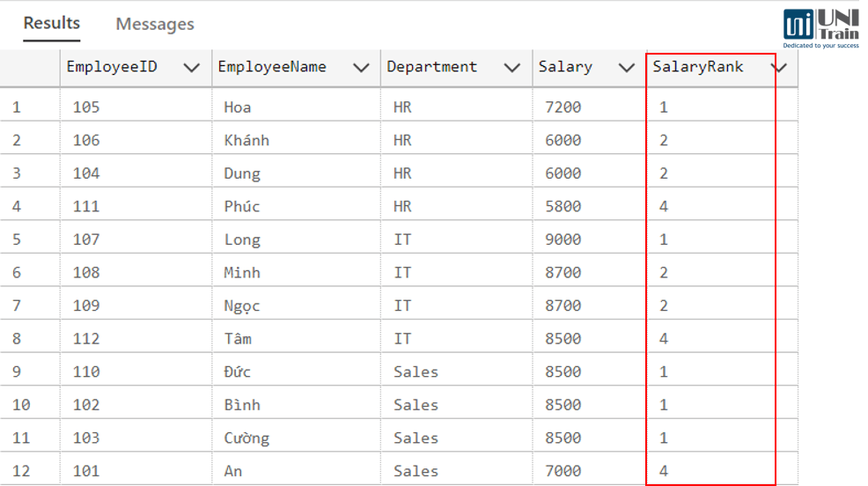The height and width of the screenshot is (486, 868).
Task: Switch to the Results tab
Action: (51, 23)
